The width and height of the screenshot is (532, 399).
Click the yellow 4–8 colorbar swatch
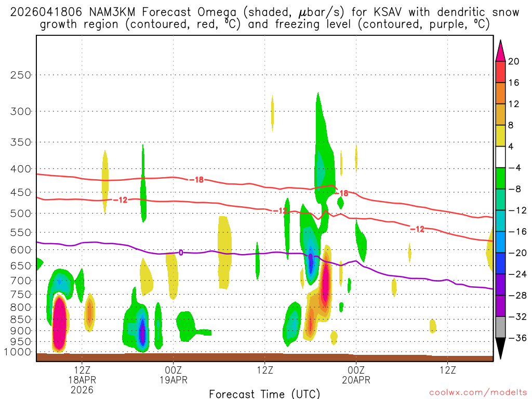[500, 136]
